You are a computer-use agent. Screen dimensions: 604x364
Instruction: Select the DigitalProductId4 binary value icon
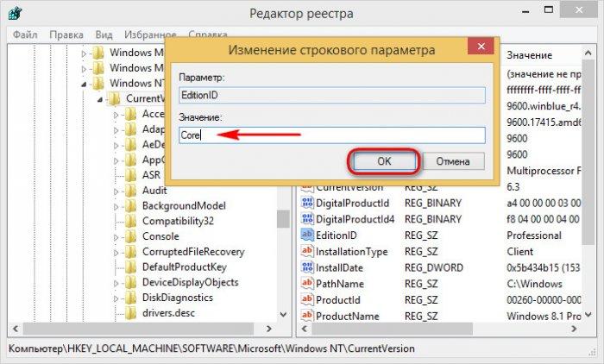(x=307, y=219)
